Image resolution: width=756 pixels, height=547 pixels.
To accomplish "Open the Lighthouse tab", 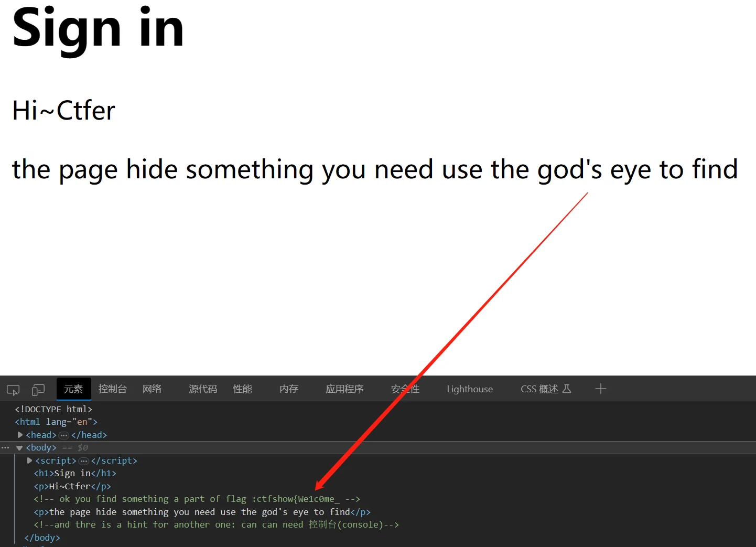I will pyautogui.click(x=469, y=389).
